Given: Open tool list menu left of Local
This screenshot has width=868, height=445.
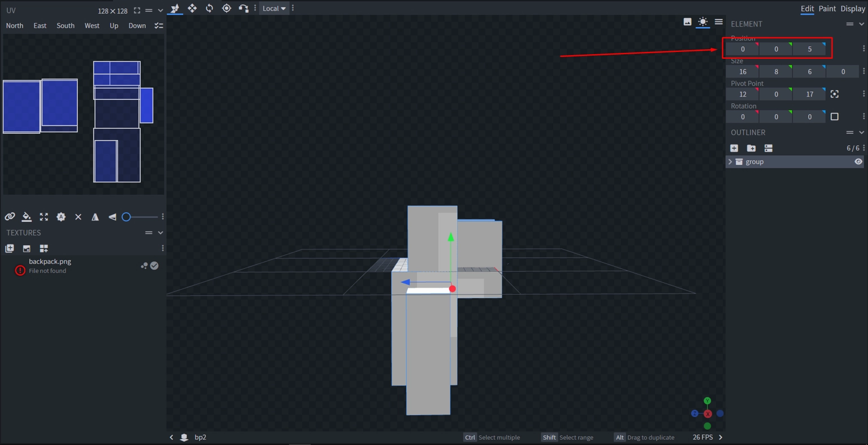Looking at the screenshot, I should (255, 8).
